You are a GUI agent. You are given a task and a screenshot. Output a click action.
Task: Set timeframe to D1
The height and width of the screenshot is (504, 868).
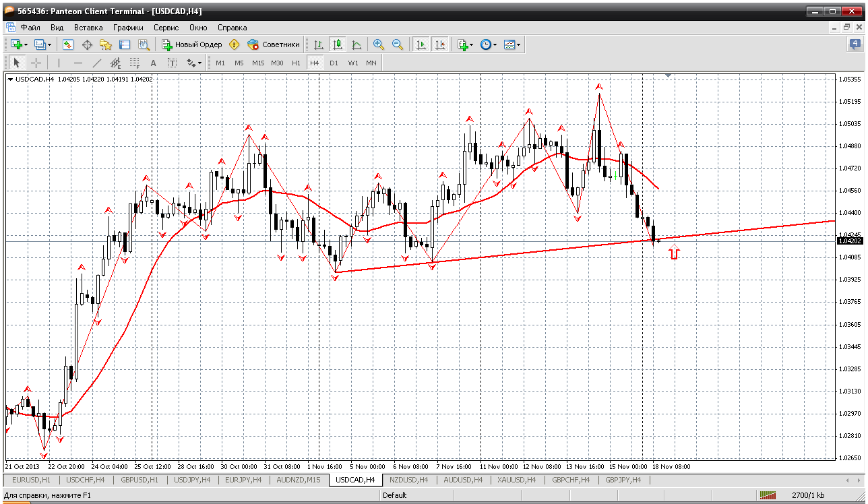tap(334, 63)
